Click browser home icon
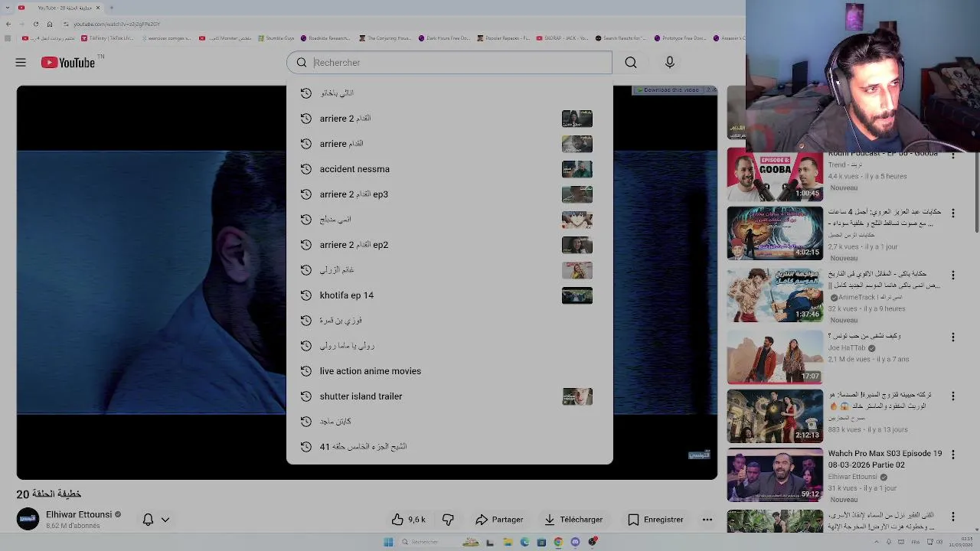This screenshot has height=551, width=980. 50,24
